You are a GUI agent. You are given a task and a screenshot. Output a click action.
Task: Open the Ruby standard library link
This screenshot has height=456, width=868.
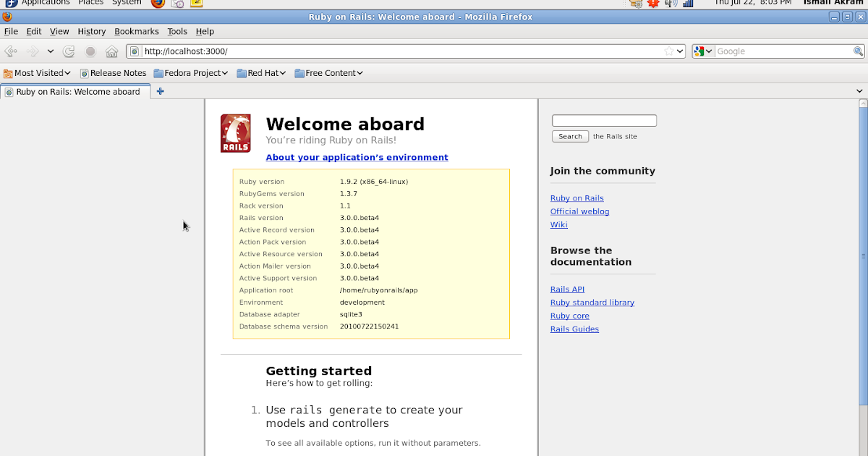click(x=592, y=303)
